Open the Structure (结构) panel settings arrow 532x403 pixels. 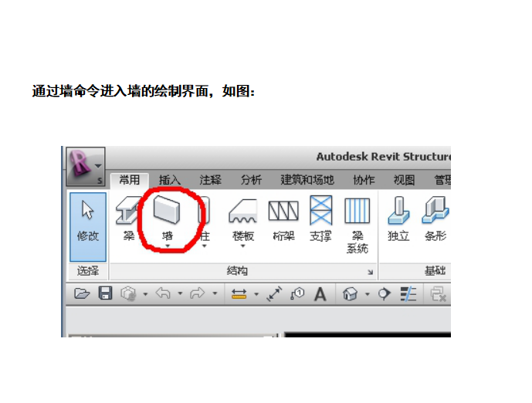coord(371,272)
